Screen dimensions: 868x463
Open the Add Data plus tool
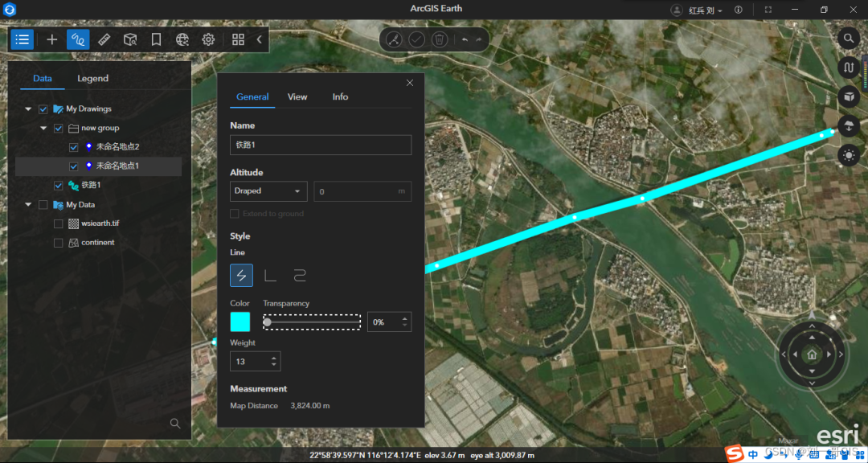52,39
